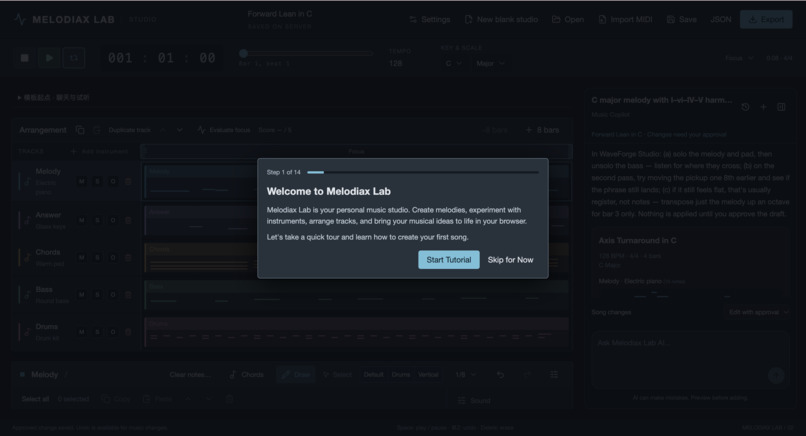Open the 1/8 grid dropdown

coord(465,374)
